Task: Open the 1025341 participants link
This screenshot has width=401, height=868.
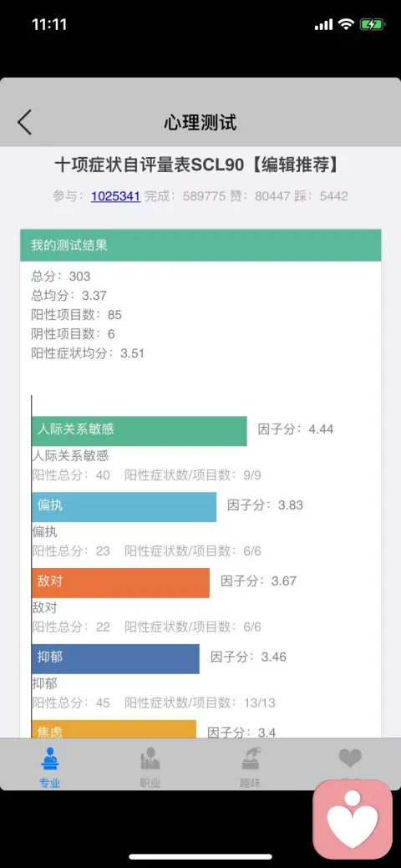Action: (x=115, y=196)
